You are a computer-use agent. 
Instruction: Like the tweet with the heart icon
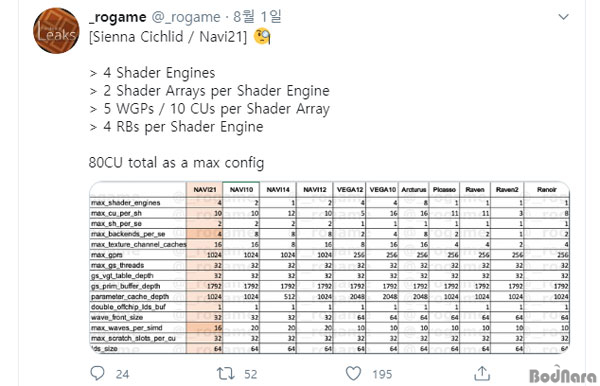point(353,373)
